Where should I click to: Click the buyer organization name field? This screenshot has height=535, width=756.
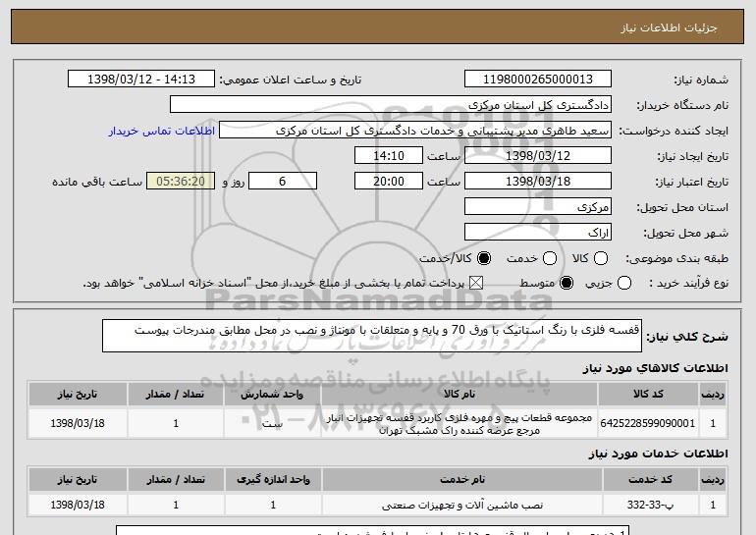[x=391, y=105]
